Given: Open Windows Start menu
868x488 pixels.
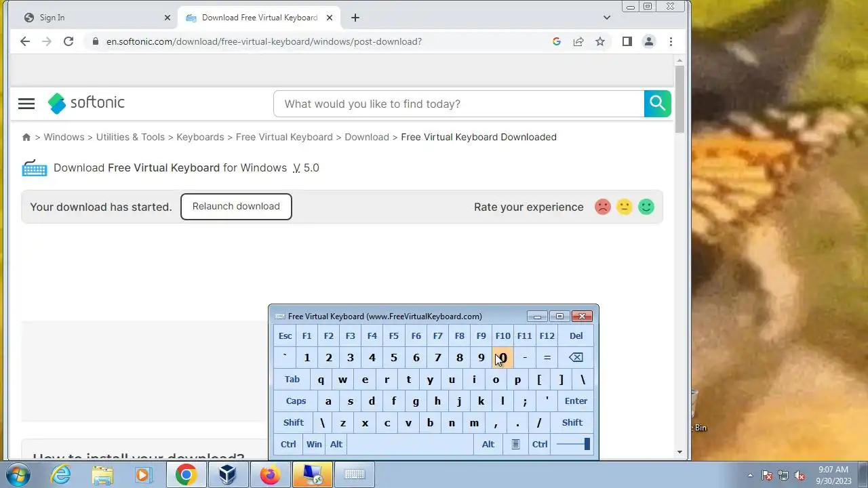Looking at the screenshot, I should pyautogui.click(x=18, y=474).
